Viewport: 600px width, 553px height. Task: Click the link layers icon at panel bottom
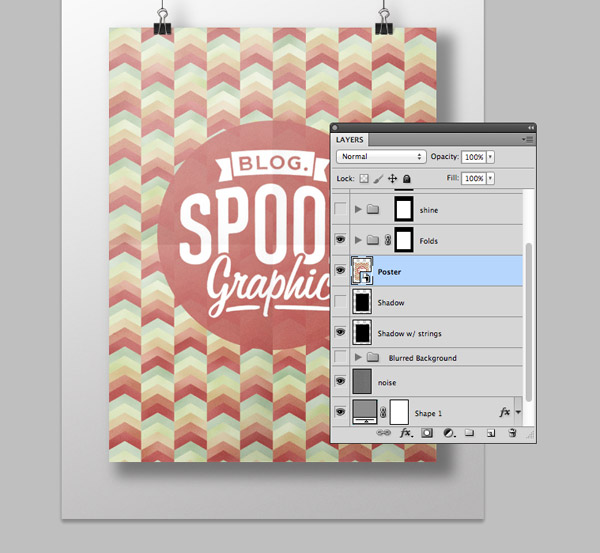point(383,433)
